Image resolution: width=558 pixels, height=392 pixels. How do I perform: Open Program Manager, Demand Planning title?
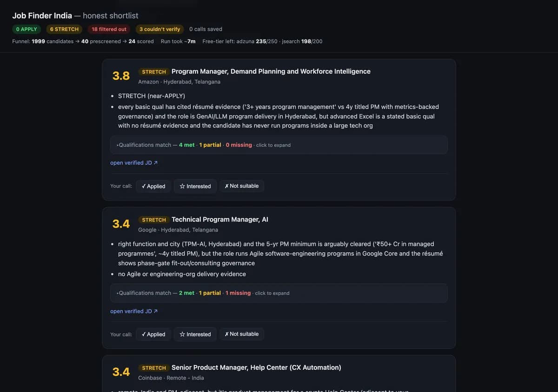pyautogui.click(x=271, y=72)
